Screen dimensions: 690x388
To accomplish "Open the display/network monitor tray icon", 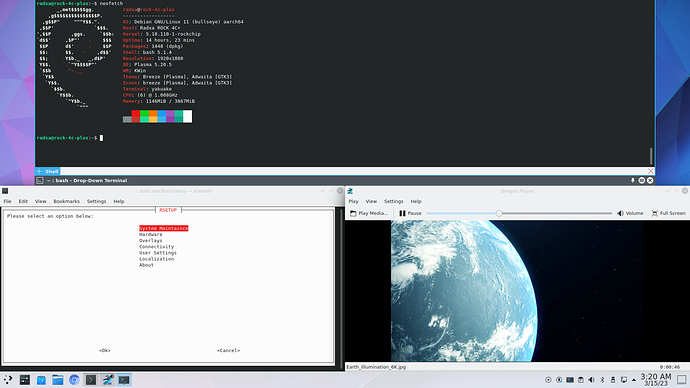I will 624,380.
